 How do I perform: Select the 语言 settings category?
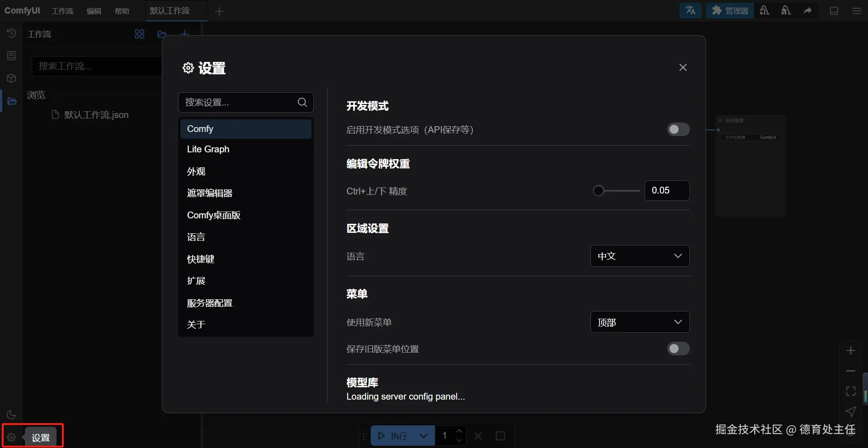pyautogui.click(x=246, y=237)
